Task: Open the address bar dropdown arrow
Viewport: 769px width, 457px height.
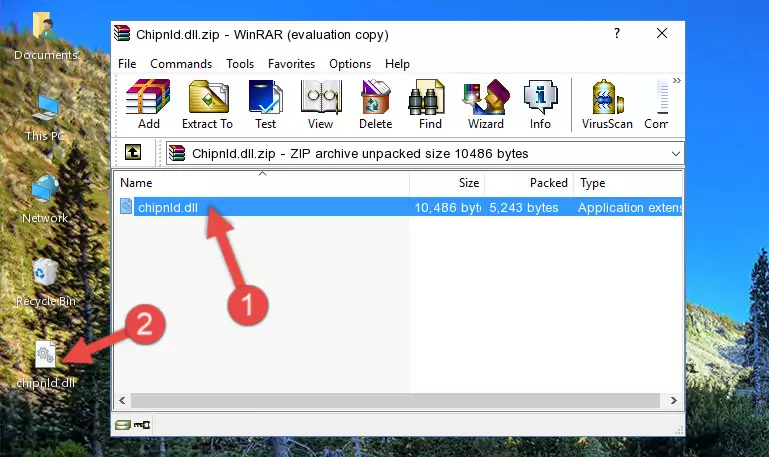Action: pyautogui.click(x=675, y=154)
